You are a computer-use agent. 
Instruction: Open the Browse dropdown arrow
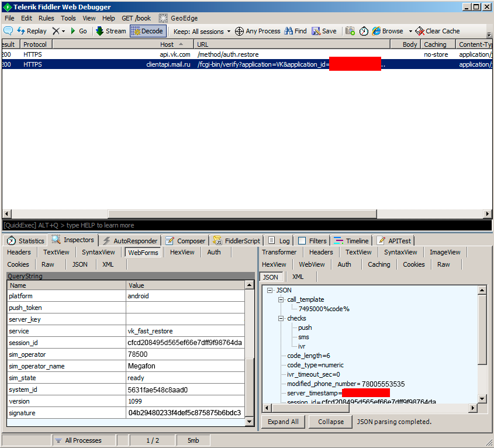pyautogui.click(x=410, y=31)
